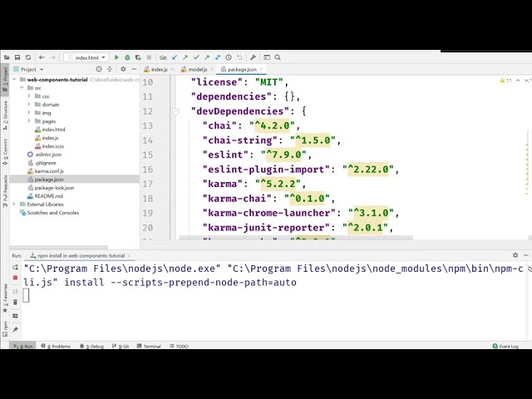
Task: Open the Event Log
Action: (x=505, y=347)
